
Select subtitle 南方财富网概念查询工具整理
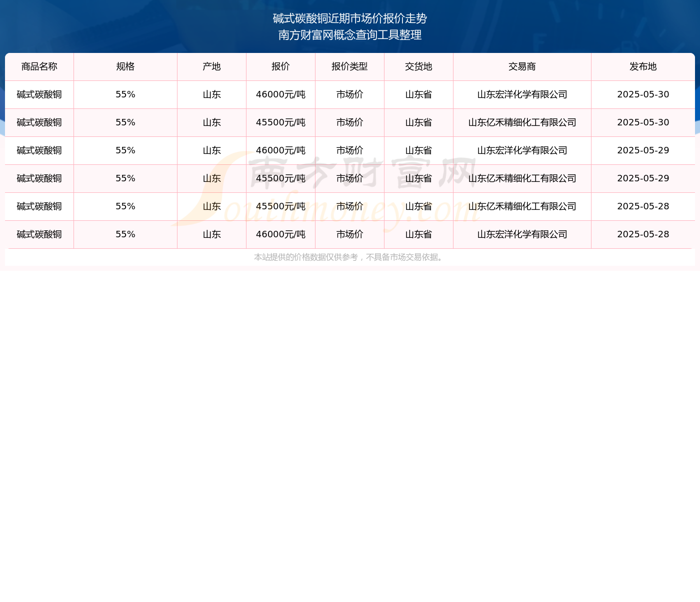pyautogui.click(x=350, y=35)
